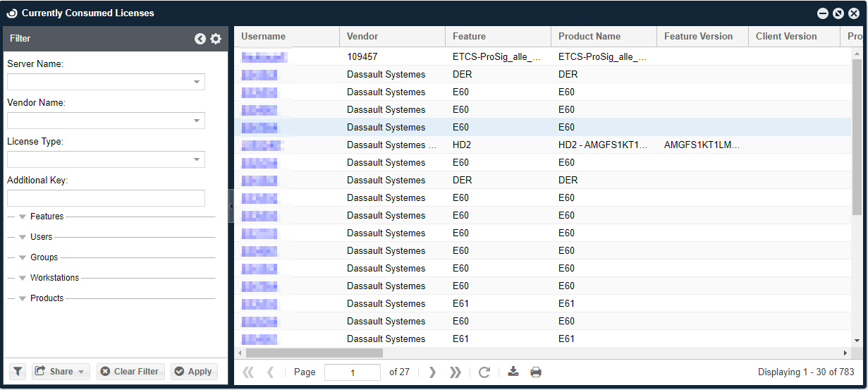Open the Vendor Name dropdown
The width and height of the screenshot is (868, 390).
point(197,121)
